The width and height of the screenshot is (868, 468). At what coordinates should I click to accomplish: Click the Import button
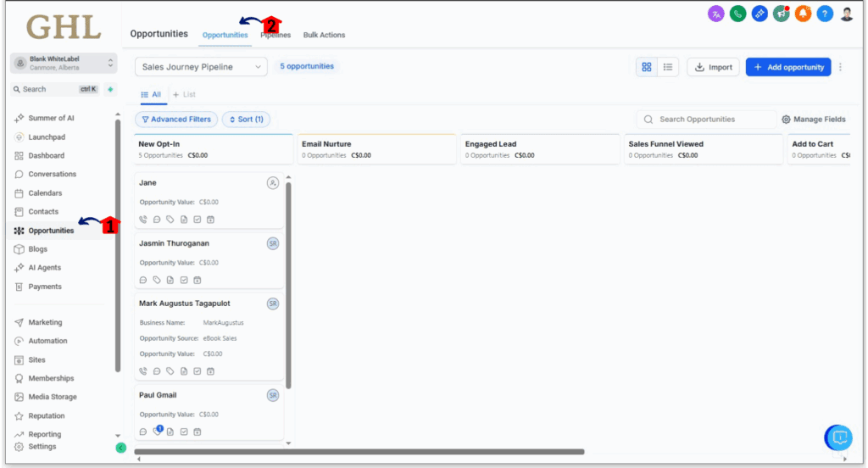pyautogui.click(x=713, y=67)
